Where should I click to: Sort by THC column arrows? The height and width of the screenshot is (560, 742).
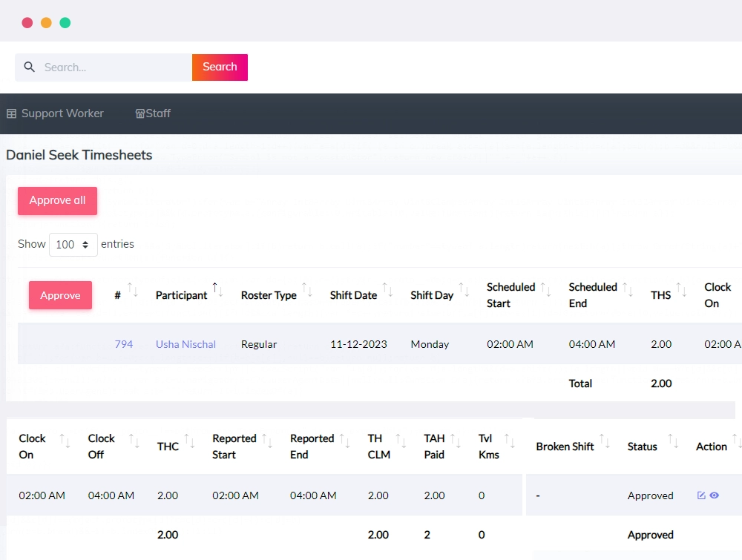[189, 441]
